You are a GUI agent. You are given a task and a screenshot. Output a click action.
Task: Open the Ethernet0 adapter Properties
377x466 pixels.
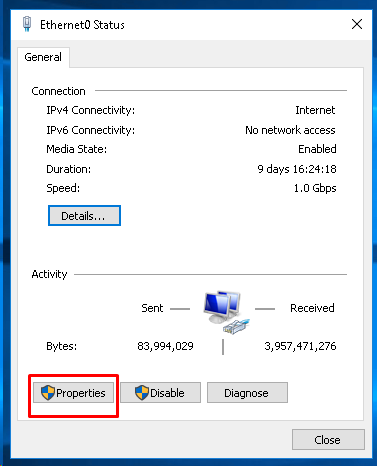[x=73, y=393]
